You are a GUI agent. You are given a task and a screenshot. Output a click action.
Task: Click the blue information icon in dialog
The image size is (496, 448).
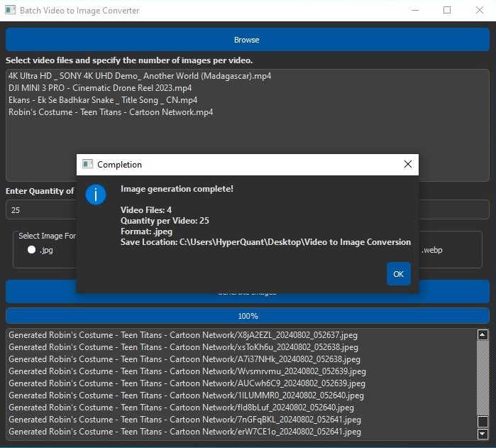(x=96, y=195)
